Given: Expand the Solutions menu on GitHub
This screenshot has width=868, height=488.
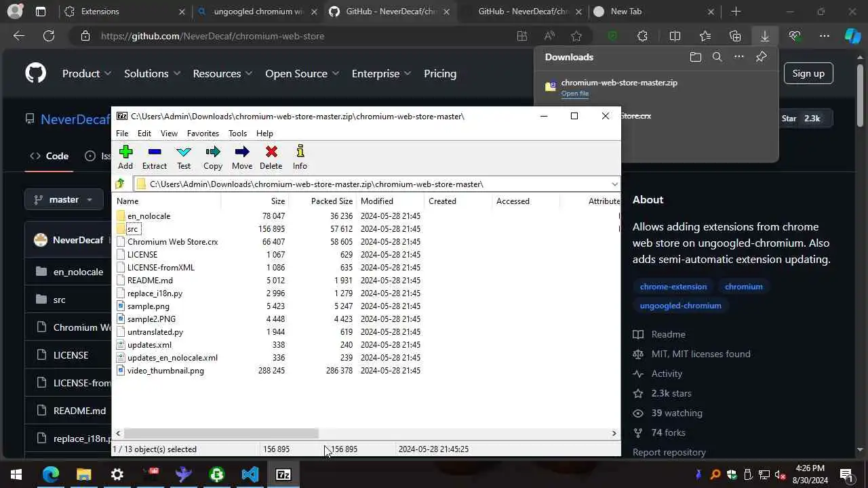Looking at the screenshot, I should tap(153, 73).
